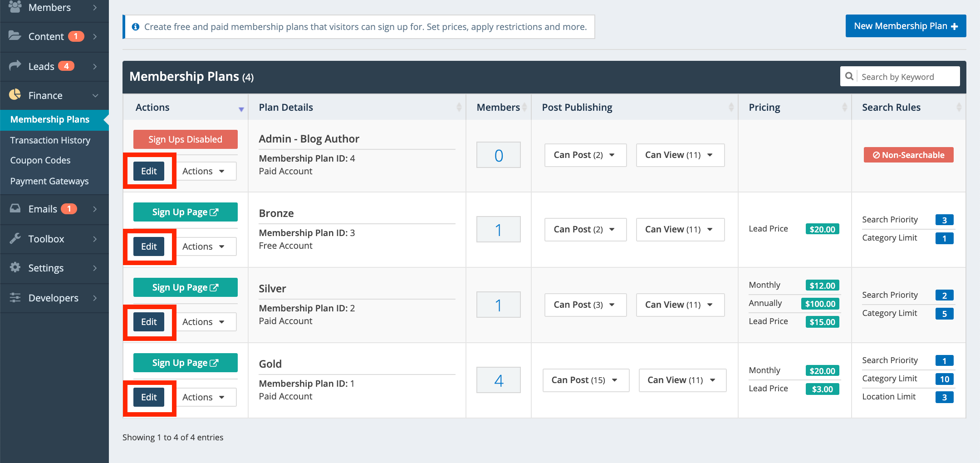This screenshot has width=980, height=463.
Task: Click the New Membership Plan button
Action: coord(905,26)
